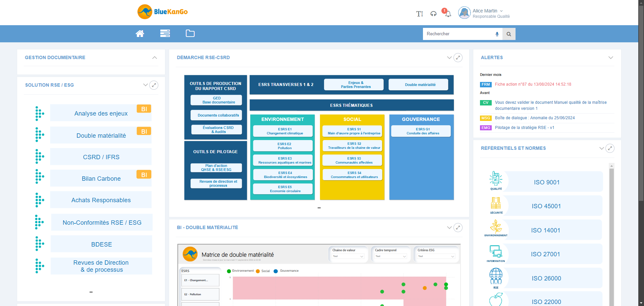644x306 pixels.
Task: Open Achats Responsables menu item
Action: click(101, 200)
